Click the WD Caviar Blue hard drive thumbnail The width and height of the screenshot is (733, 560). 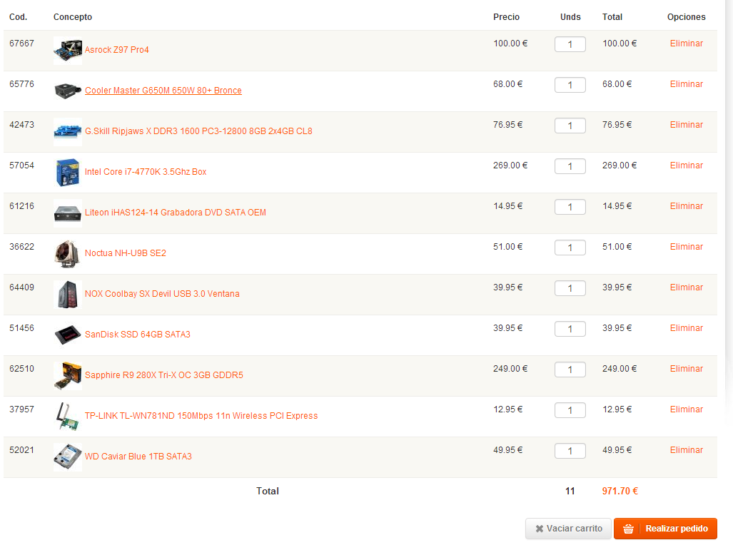(68, 457)
